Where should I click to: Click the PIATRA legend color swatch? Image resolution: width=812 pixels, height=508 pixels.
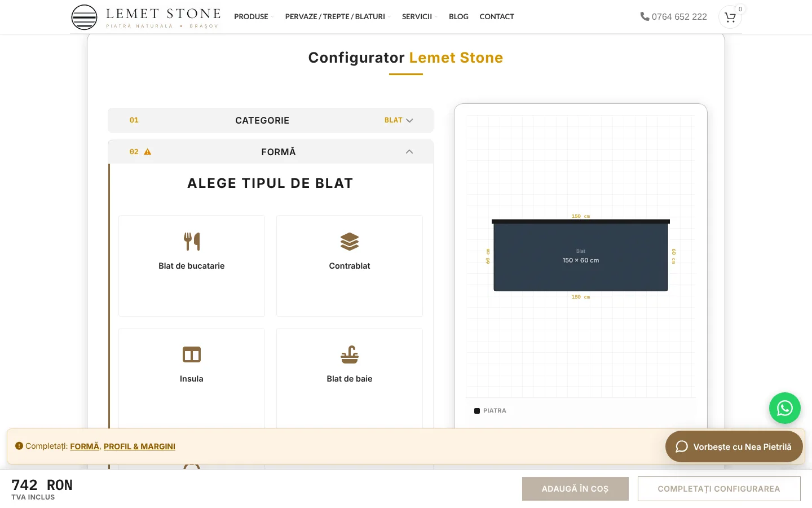click(x=477, y=411)
